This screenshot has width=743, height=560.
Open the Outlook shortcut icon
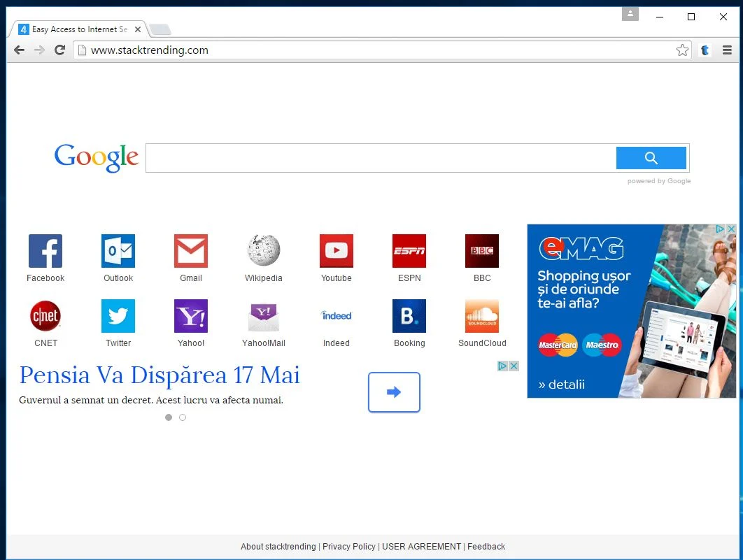[118, 251]
